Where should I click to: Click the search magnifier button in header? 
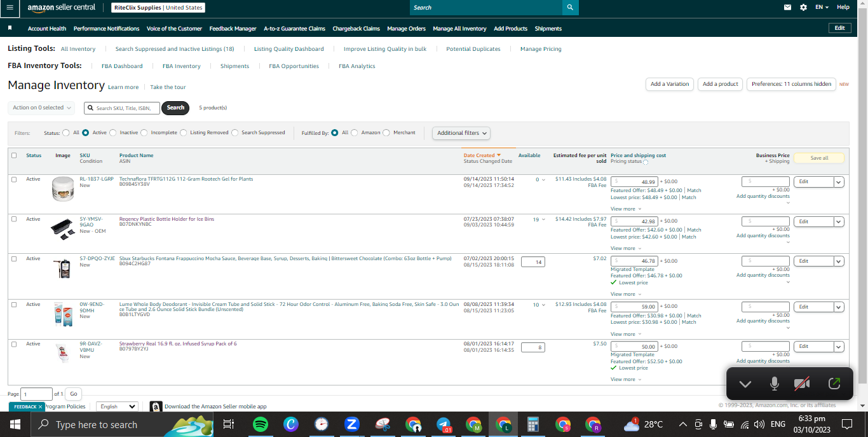[x=570, y=7]
